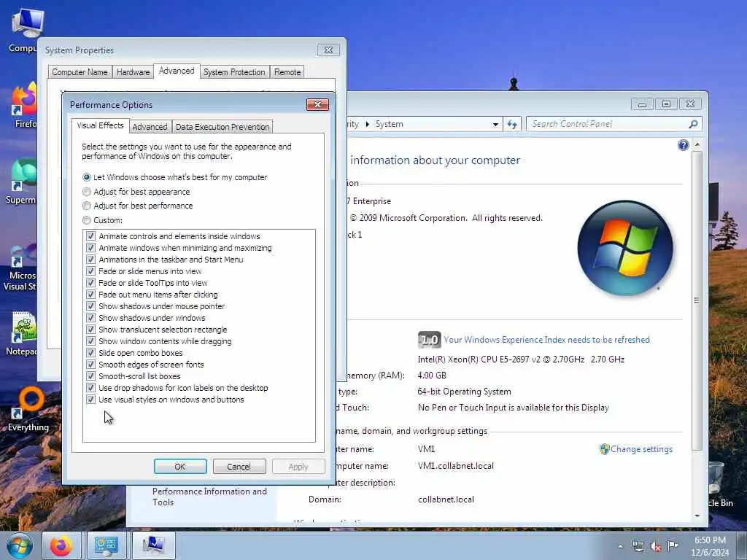Click the Windows Experience Index 1.0 badge
This screenshot has height=560, width=747.
429,340
